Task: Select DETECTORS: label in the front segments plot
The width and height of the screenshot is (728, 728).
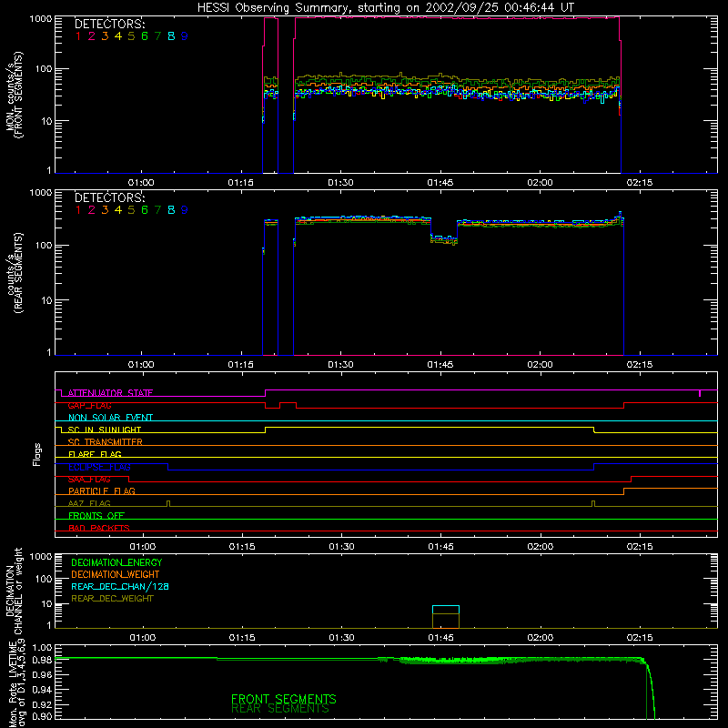Action: (109, 24)
